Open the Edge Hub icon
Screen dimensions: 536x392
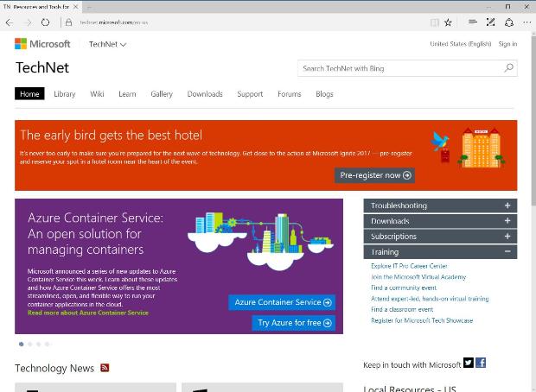pos(472,22)
